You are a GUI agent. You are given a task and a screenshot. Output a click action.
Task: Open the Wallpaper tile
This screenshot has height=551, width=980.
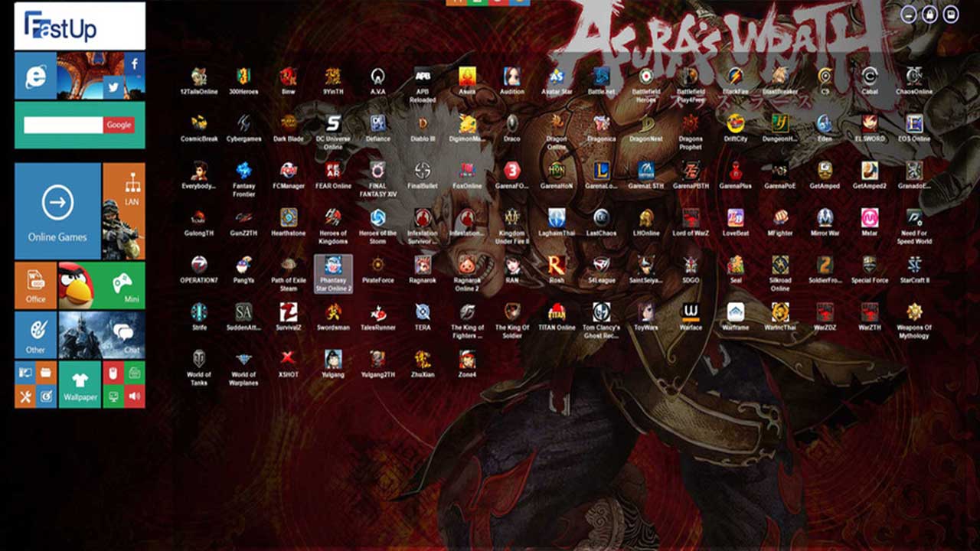pyautogui.click(x=80, y=384)
